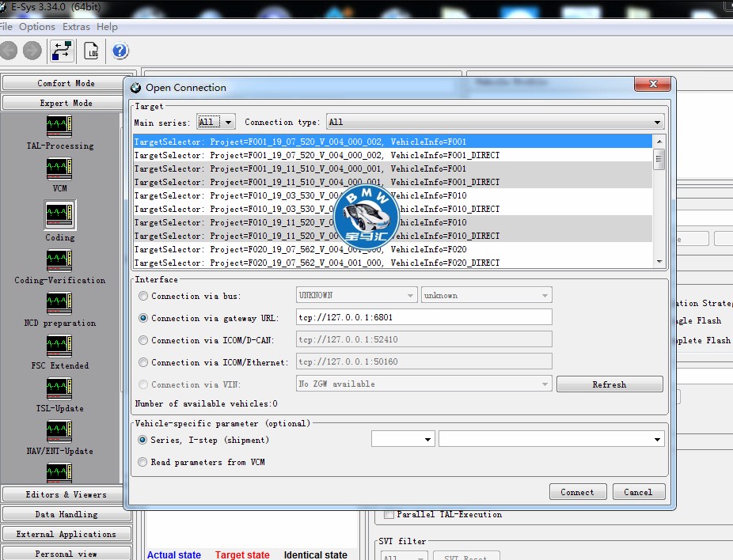The height and width of the screenshot is (560, 733).
Task: Select Connection via ICOM/D-CAN radio button
Action: (143, 340)
